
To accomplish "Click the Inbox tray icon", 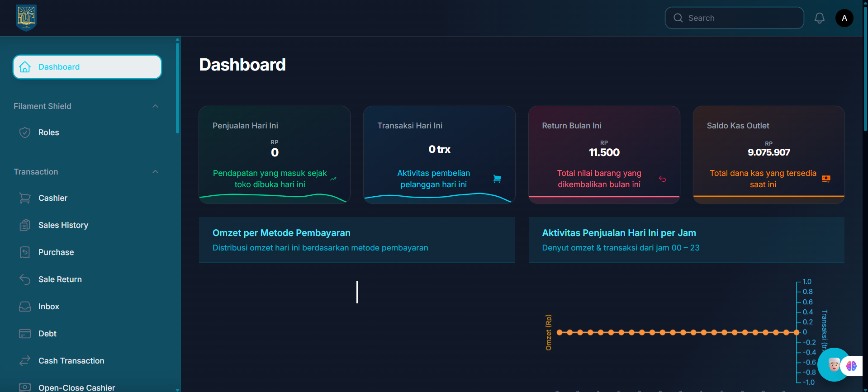I will 25,307.
